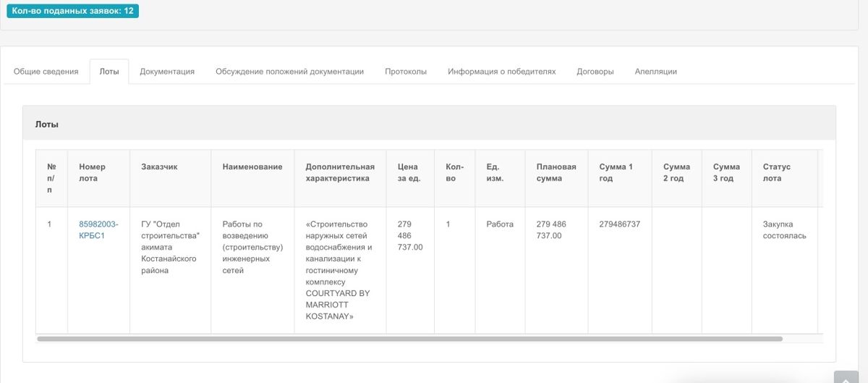
Task: Click the scroll-to-top arrow button
Action: [x=846, y=378]
